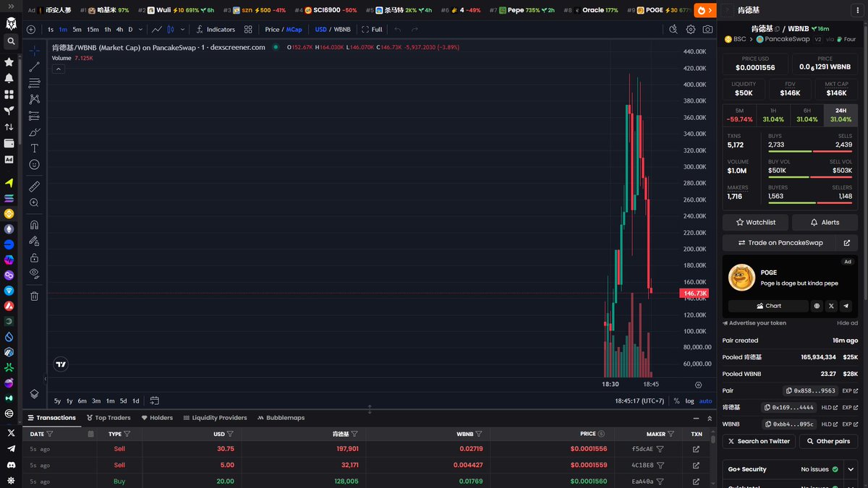Switch chart denomination to WBNB
Viewport: 868px width, 488px height.
coord(342,30)
